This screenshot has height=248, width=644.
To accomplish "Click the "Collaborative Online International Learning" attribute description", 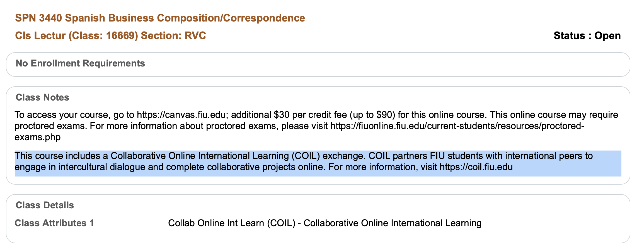I will pos(393,223).
